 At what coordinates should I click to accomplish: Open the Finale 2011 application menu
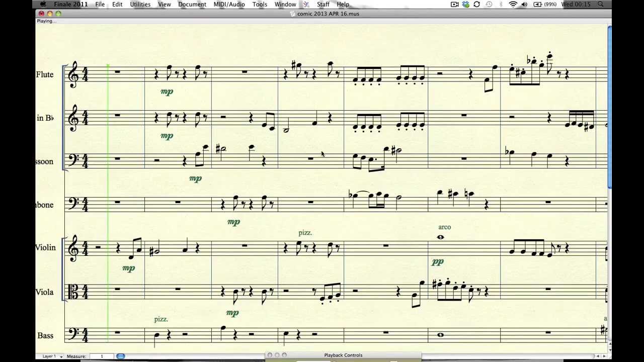tap(71, 5)
